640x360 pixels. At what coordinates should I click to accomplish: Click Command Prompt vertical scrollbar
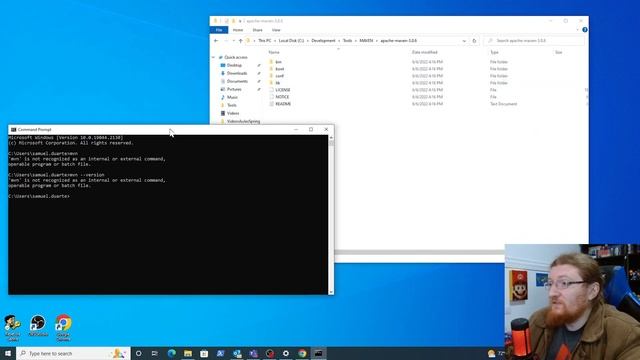pos(331,215)
